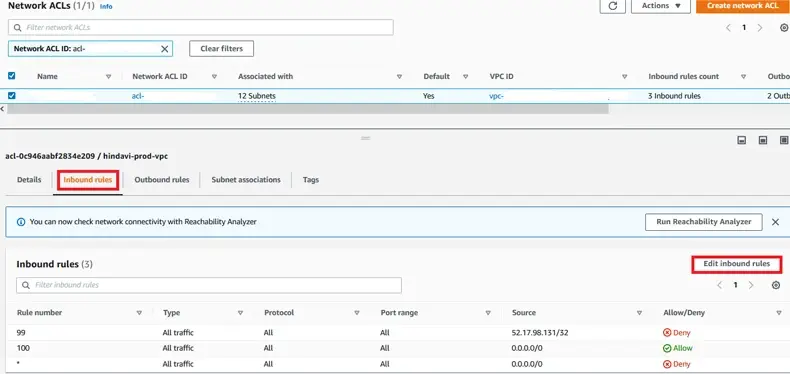Switch to the Details tab

coord(29,179)
